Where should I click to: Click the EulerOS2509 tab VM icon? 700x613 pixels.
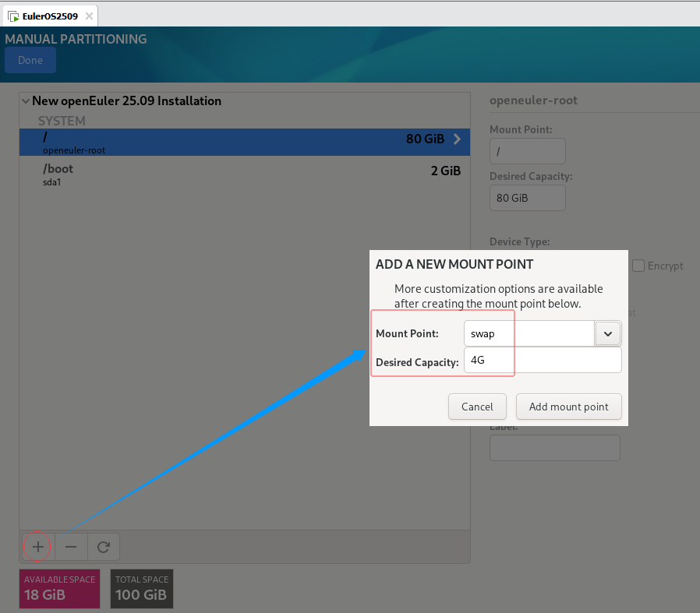pos(13,16)
